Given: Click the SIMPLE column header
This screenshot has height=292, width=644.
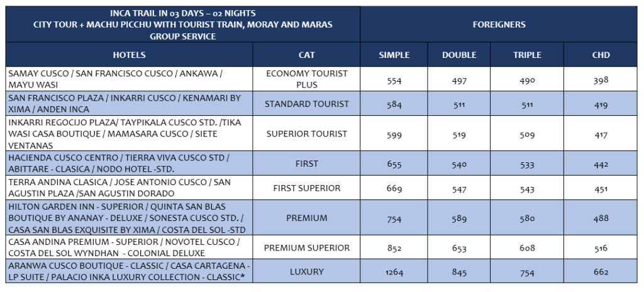Looking at the screenshot, I should pyautogui.click(x=394, y=55).
